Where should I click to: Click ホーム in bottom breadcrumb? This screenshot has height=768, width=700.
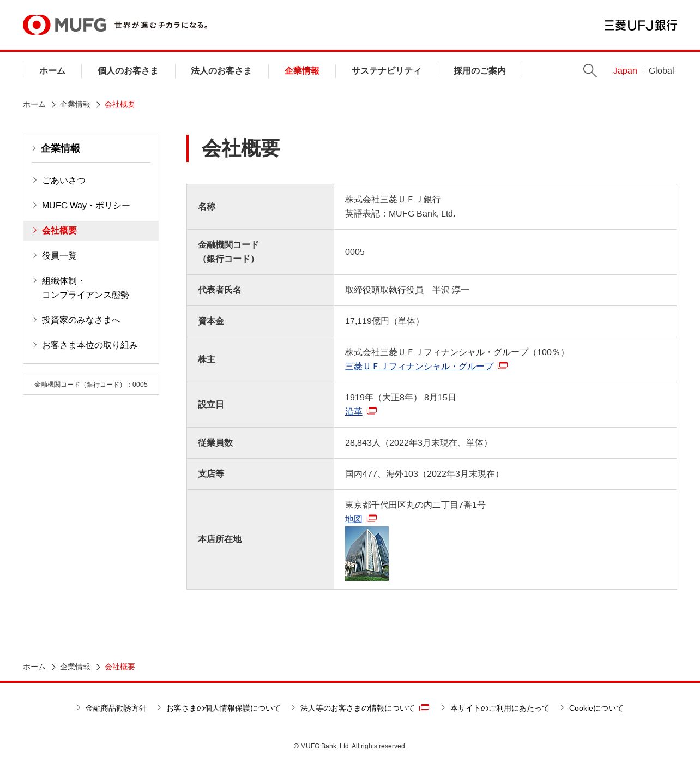pos(34,667)
